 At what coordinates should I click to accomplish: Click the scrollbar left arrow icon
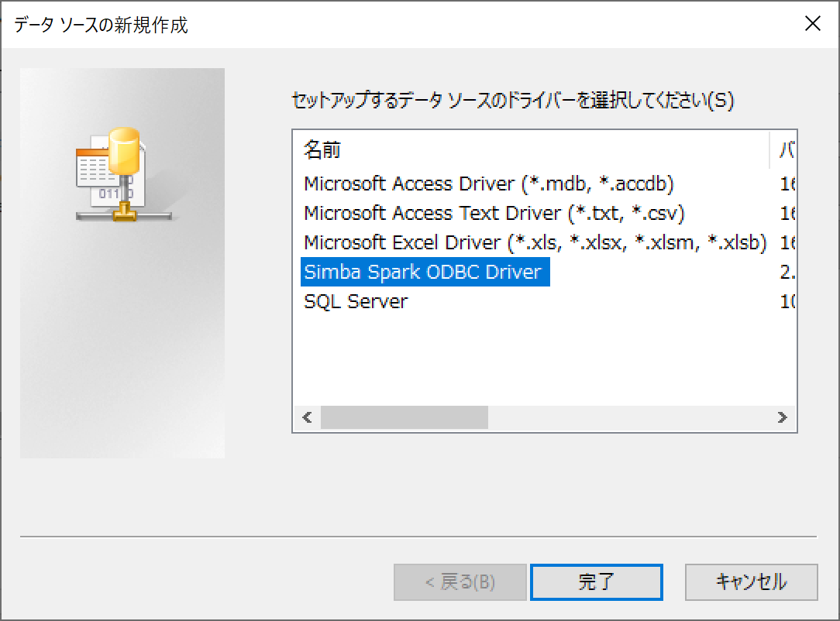click(x=305, y=418)
